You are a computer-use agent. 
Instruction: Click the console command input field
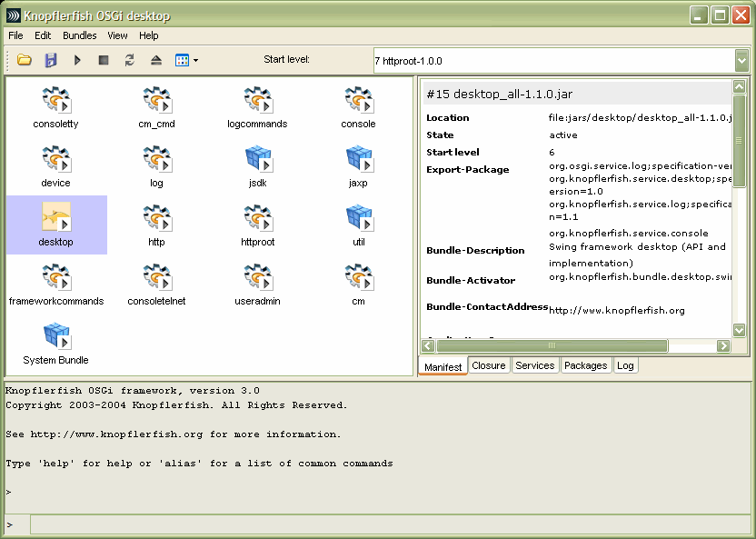pos(389,524)
